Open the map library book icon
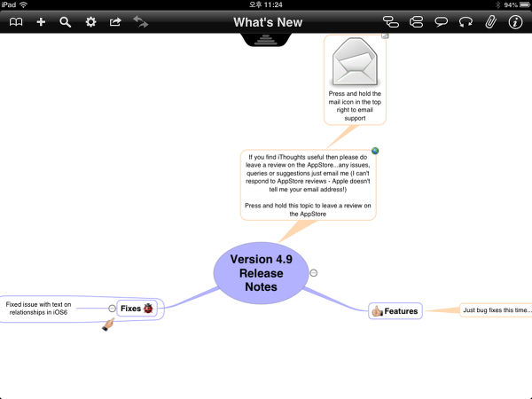The image size is (532, 399). (16, 22)
